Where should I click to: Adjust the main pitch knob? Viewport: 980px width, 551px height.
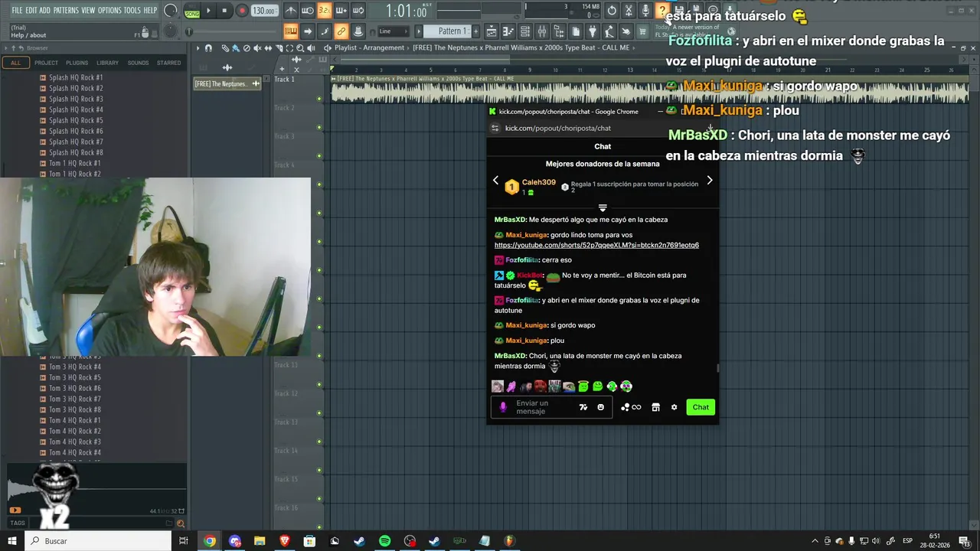(x=170, y=31)
